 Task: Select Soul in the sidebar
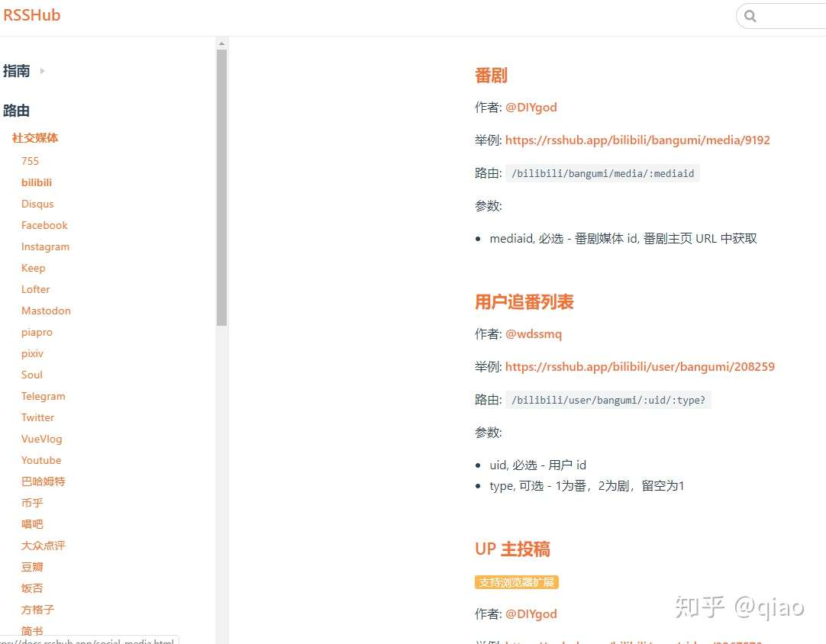pos(31,375)
